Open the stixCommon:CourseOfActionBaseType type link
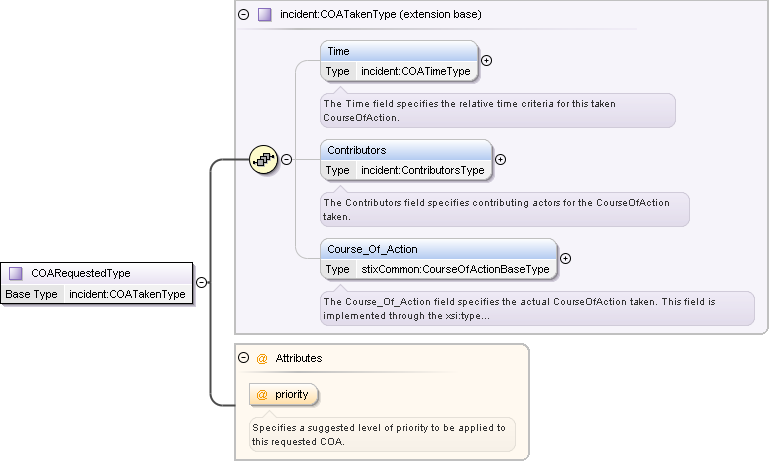770x462 pixels. pos(455,269)
